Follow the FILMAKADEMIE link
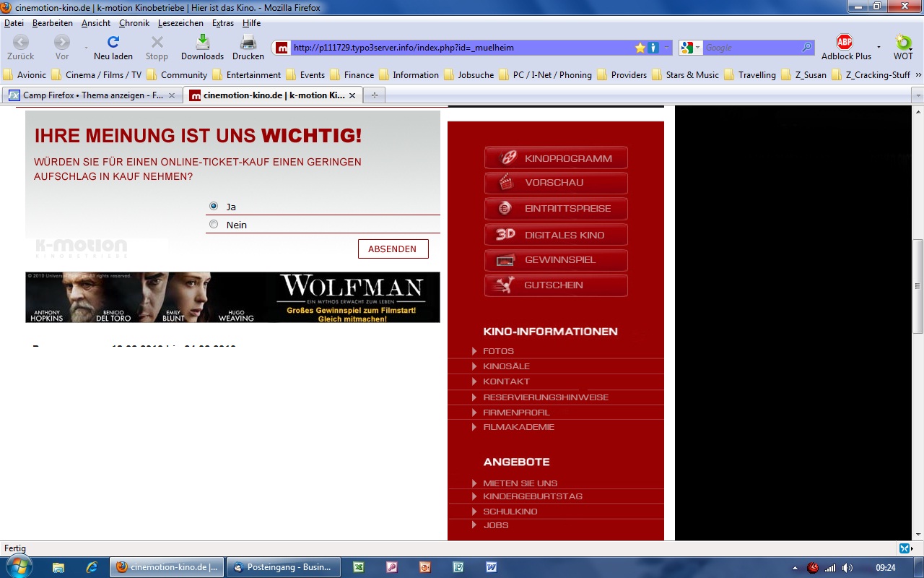 click(x=518, y=427)
